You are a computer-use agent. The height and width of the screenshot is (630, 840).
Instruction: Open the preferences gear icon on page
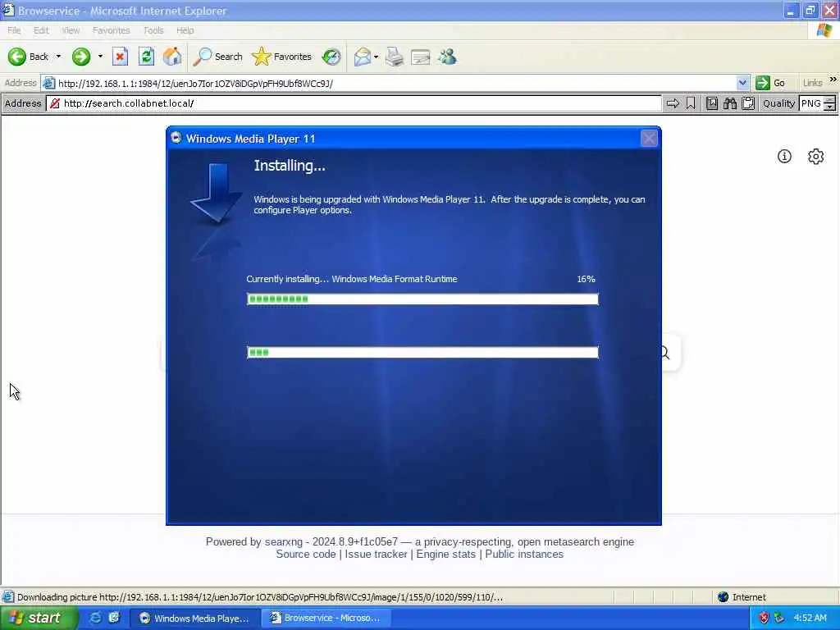pos(816,157)
